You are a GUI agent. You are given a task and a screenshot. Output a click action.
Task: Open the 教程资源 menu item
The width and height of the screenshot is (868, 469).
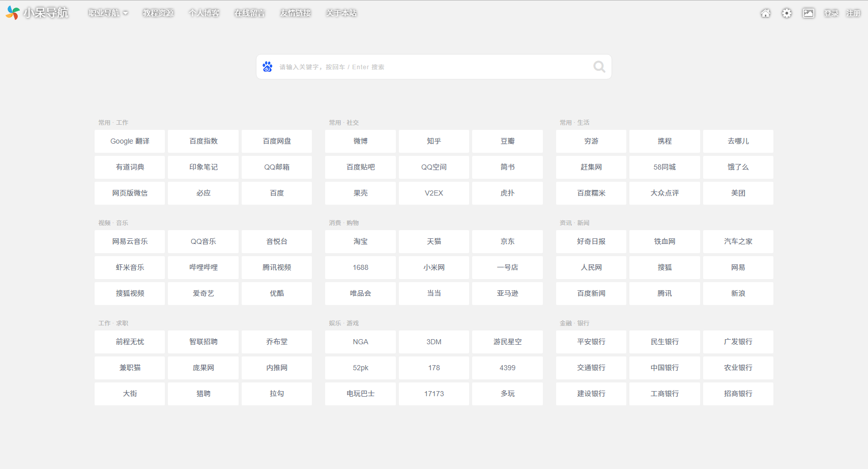tap(158, 13)
